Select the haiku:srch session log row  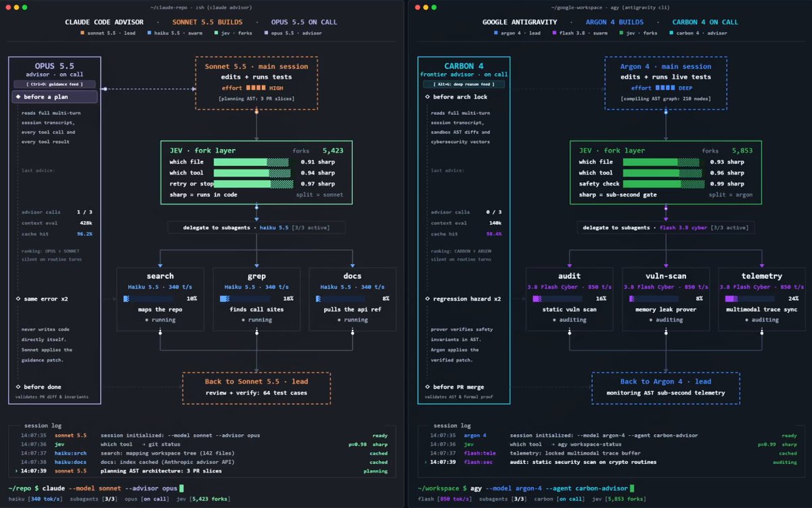click(201, 453)
